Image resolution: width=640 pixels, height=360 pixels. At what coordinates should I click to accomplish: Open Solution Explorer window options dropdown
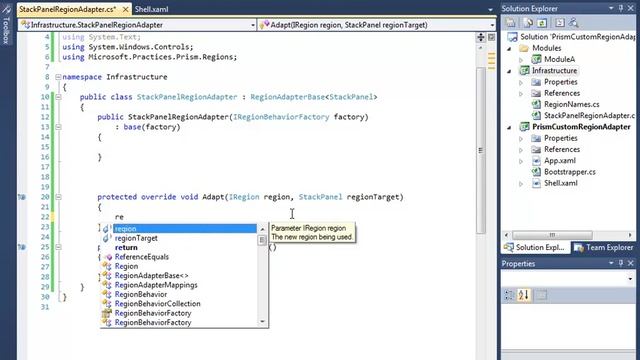[x=611, y=8]
